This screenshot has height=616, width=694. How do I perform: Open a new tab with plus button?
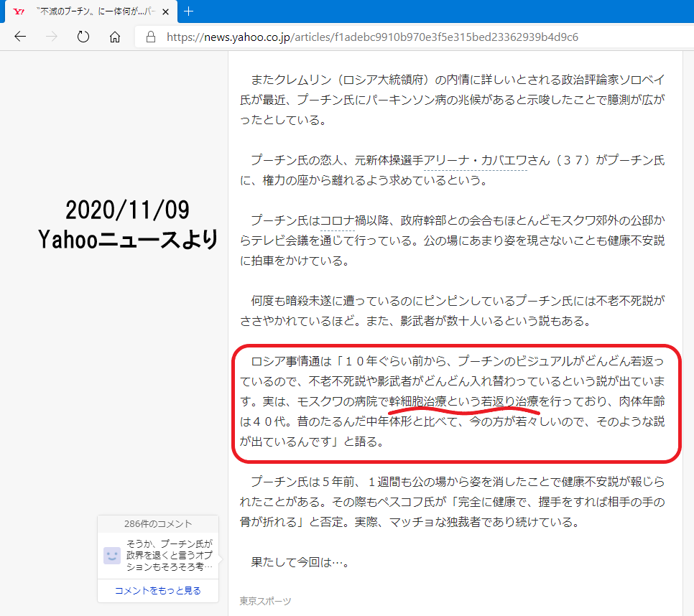(188, 11)
